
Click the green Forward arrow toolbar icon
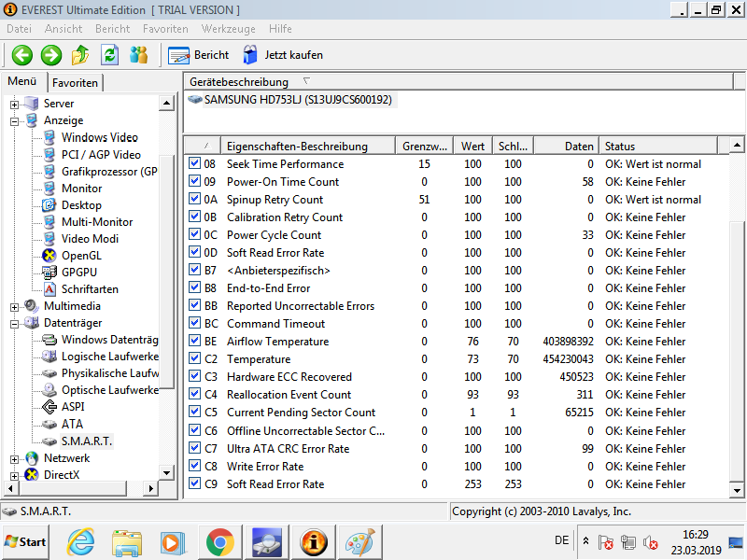tap(51, 55)
